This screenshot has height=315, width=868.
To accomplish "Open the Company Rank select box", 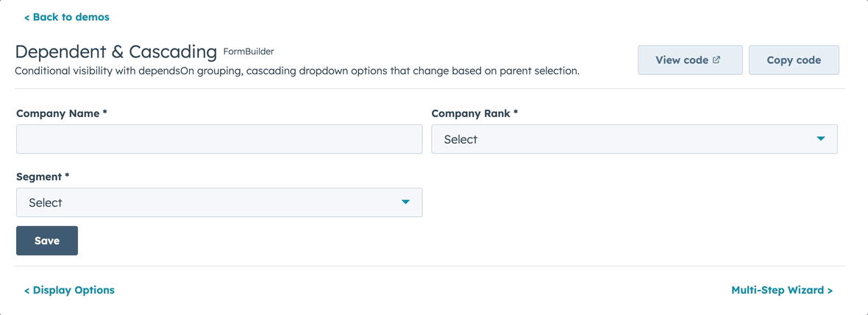I will point(633,139).
